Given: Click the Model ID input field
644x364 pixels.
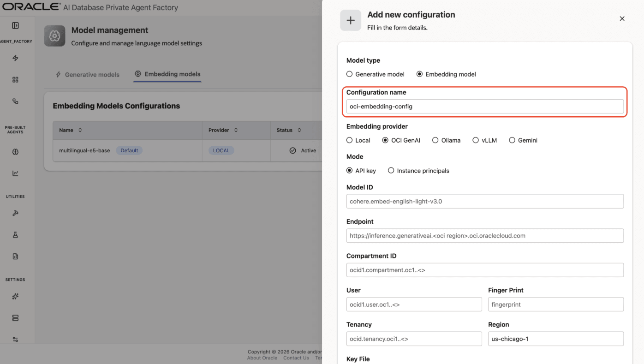Looking at the screenshot, I should click(x=485, y=201).
